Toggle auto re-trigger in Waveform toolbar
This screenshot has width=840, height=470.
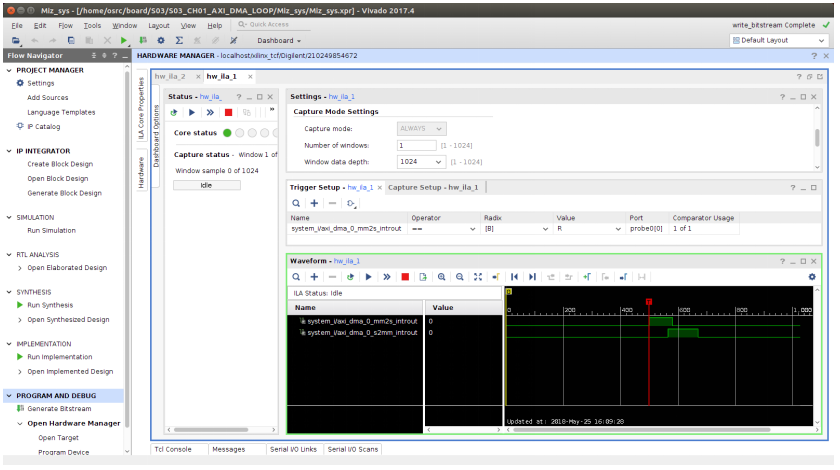(x=350, y=277)
